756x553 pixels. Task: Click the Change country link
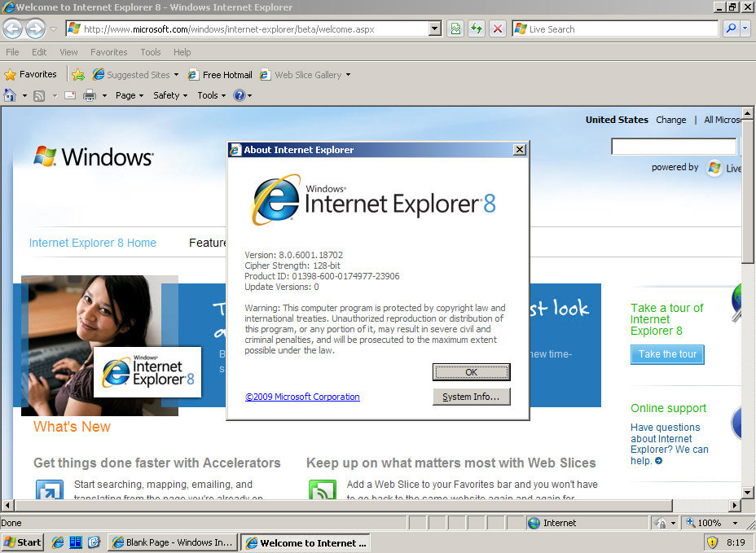[x=670, y=120]
